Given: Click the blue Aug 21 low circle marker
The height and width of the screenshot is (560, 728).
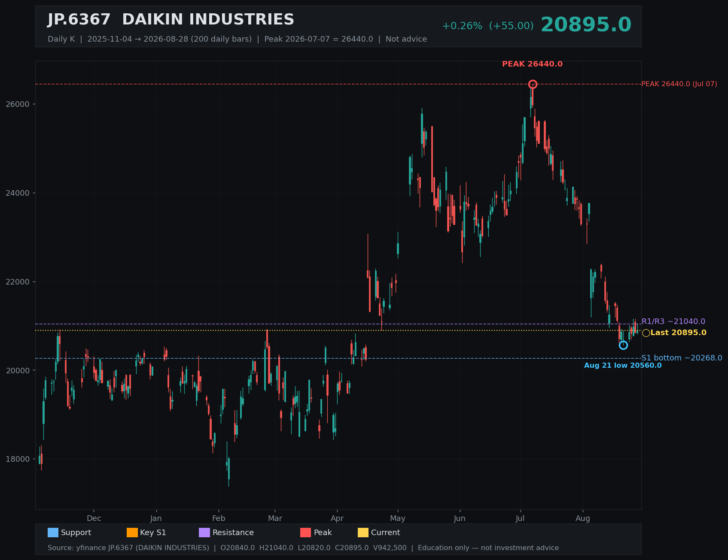Looking at the screenshot, I should 623,345.
